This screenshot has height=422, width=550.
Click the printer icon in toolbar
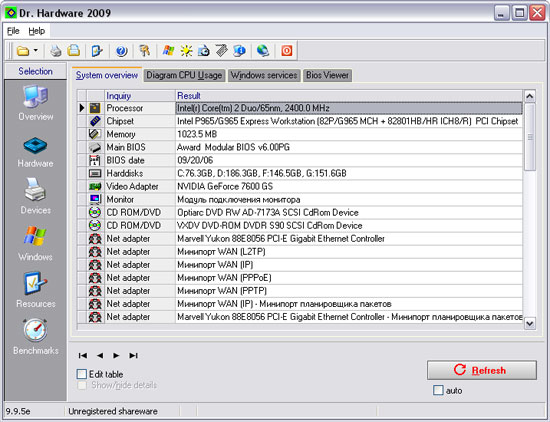pos(55,51)
